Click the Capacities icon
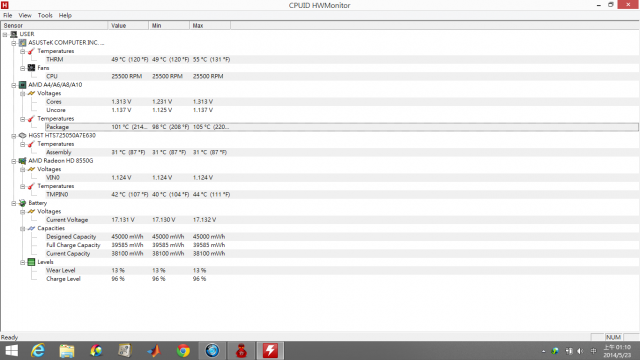The width and height of the screenshot is (640, 360). pyautogui.click(x=31, y=229)
